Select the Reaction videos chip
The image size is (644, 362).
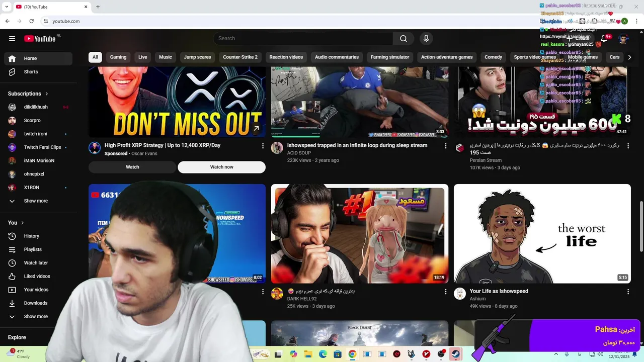(x=286, y=57)
